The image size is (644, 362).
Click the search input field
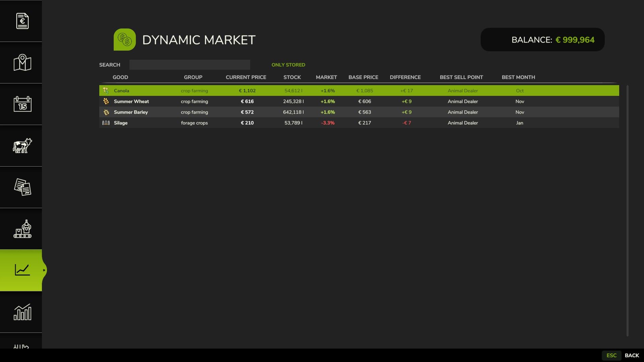click(190, 65)
